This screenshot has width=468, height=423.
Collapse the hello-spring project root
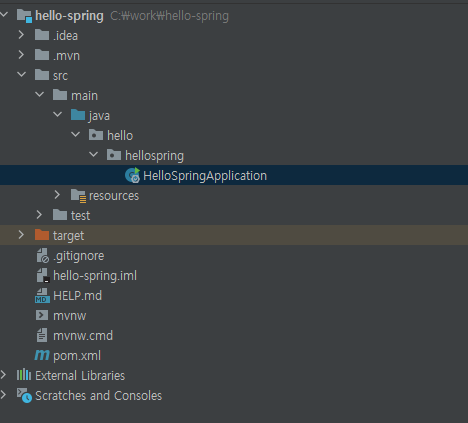4,14
